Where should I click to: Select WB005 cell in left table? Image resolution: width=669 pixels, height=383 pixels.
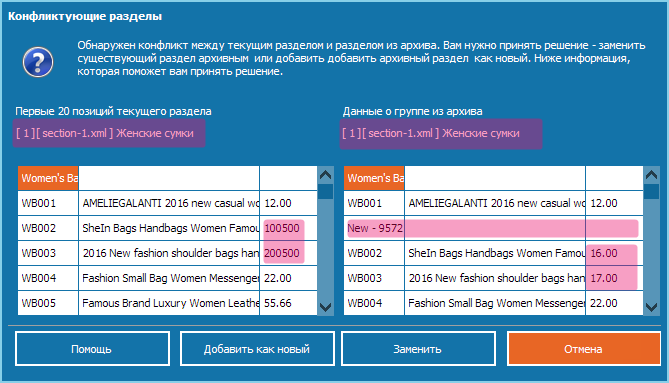48,303
